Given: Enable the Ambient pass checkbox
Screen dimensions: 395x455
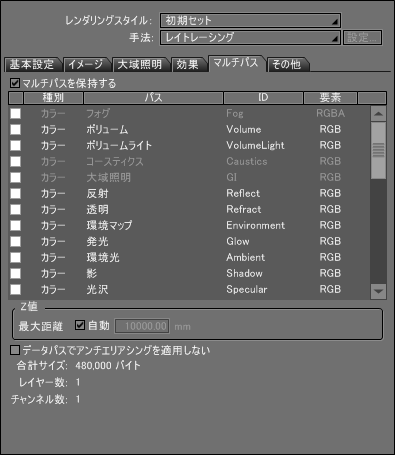Looking at the screenshot, I should (15, 257).
